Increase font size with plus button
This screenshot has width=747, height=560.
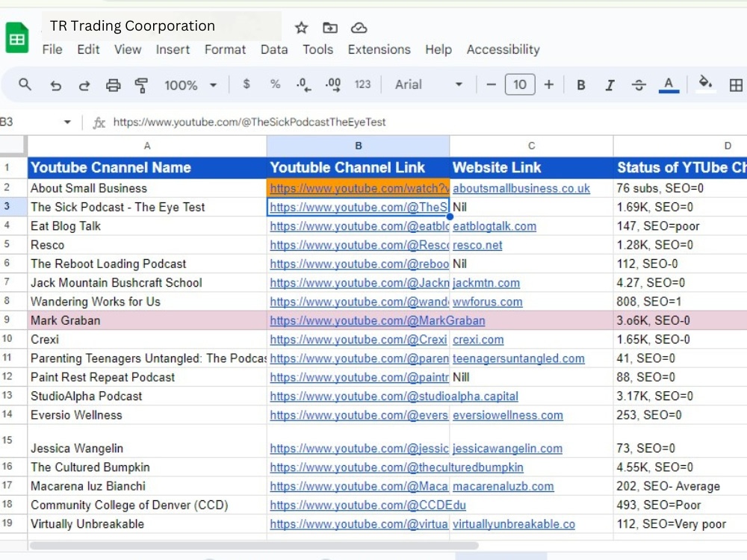(549, 85)
